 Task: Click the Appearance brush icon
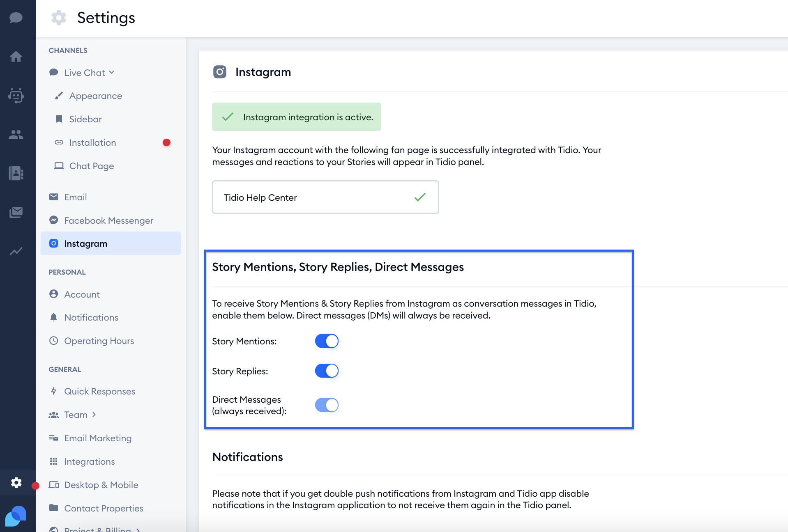[59, 96]
